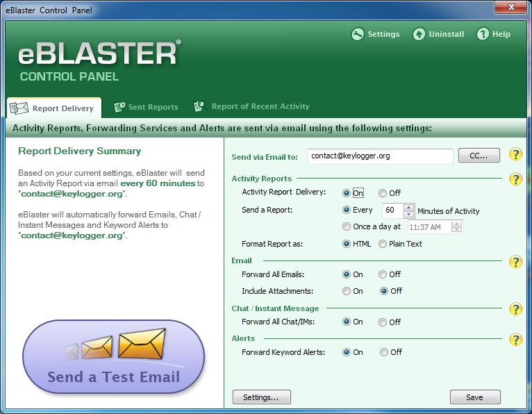Select the Once a day at option
532x414 pixels.
coord(347,226)
